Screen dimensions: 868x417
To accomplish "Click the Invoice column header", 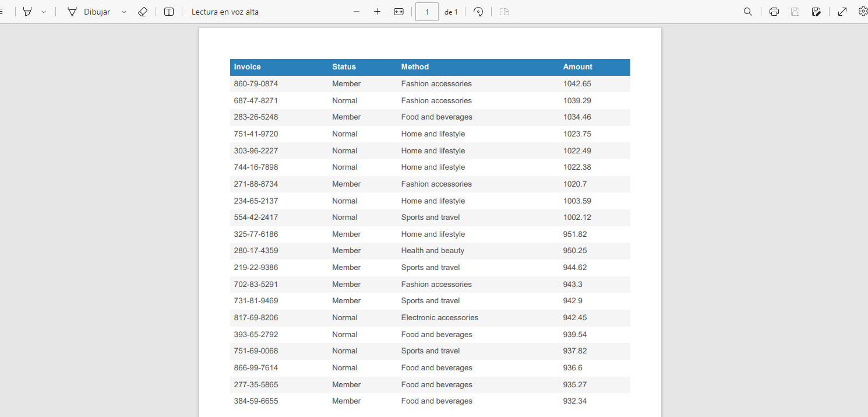I will [x=248, y=67].
